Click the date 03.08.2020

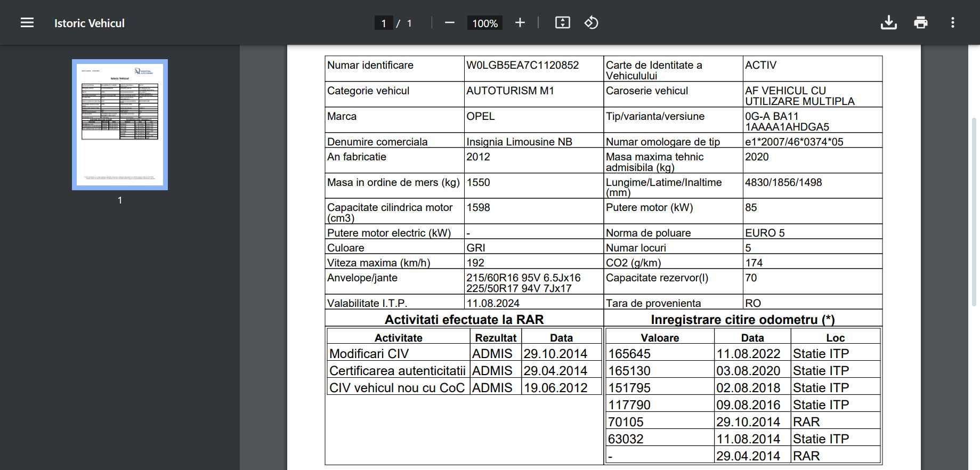[x=748, y=371]
